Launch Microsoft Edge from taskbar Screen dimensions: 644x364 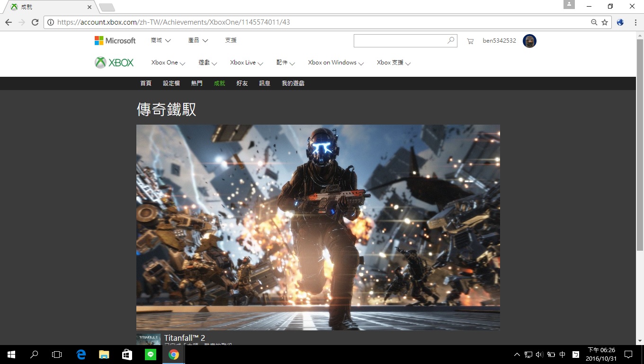(81, 355)
